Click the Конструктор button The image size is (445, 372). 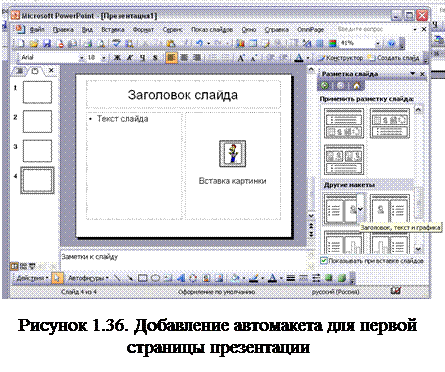point(341,58)
